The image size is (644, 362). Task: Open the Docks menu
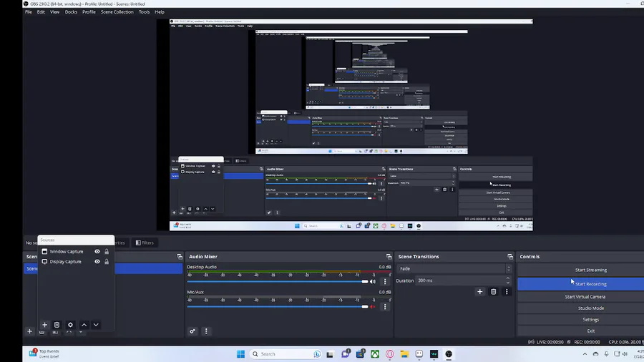[71, 12]
